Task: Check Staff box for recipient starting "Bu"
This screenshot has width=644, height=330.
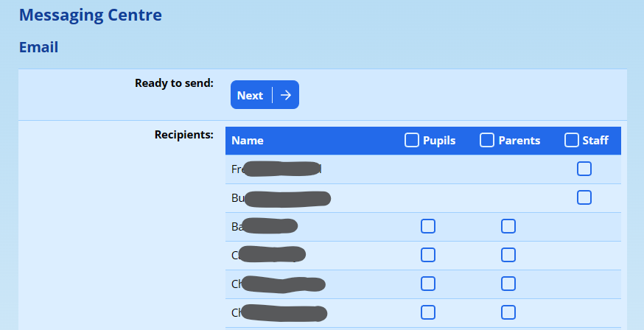Action: tap(584, 197)
